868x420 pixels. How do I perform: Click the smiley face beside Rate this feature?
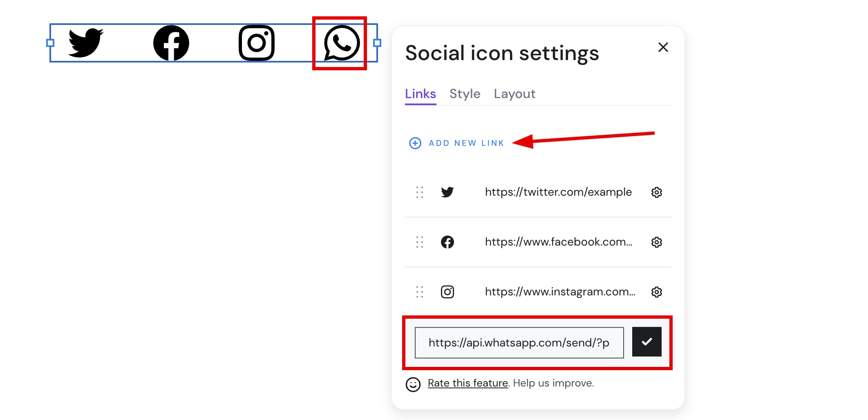(413, 384)
